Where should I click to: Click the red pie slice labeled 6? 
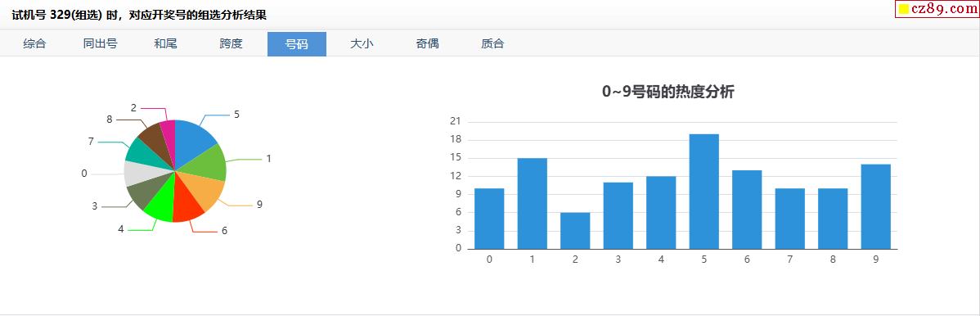[187, 202]
